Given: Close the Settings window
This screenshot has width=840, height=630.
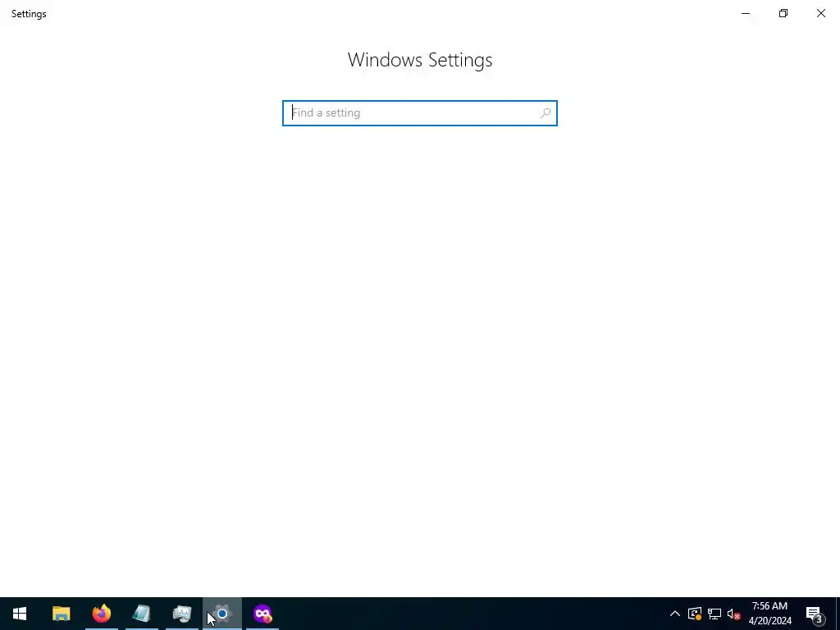Looking at the screenshot, I should [821, 13].
